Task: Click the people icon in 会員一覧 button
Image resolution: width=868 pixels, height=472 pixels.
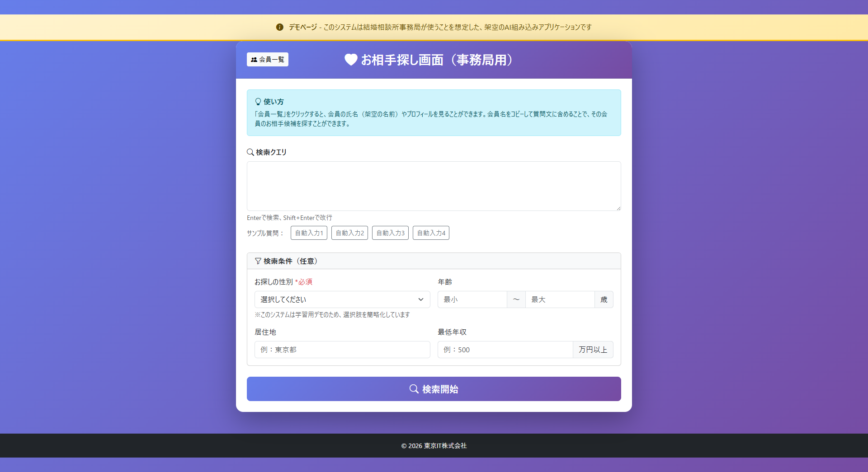Action: (254, 60)
